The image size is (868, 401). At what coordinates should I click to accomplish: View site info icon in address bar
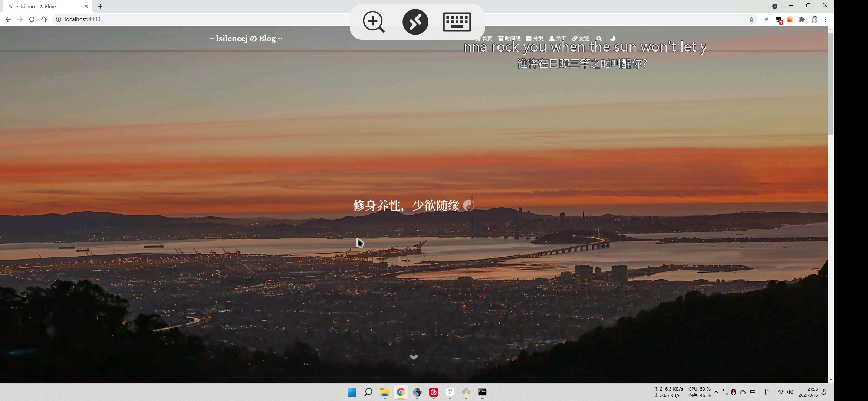click(x=58, y=19)
